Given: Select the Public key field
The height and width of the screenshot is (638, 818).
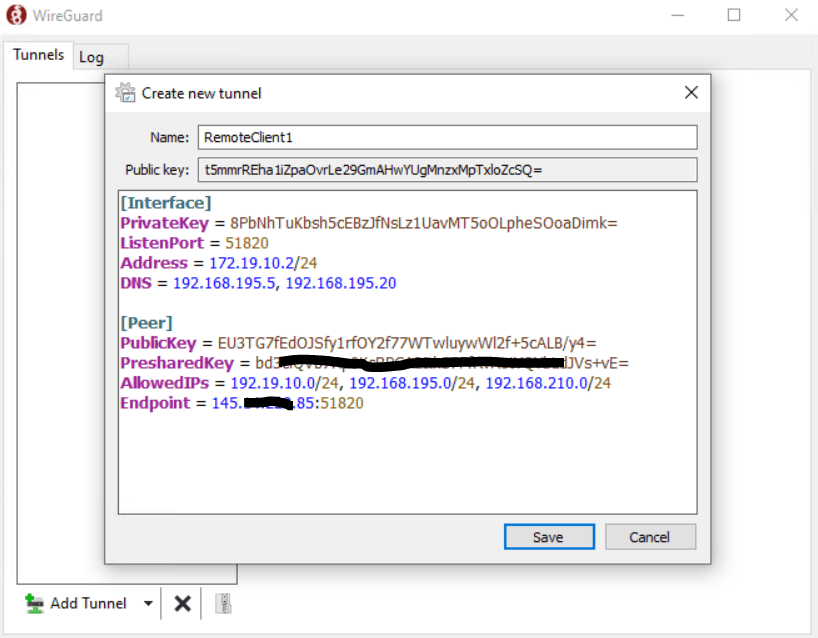Looking at the screenshot, I should [447, 170].
